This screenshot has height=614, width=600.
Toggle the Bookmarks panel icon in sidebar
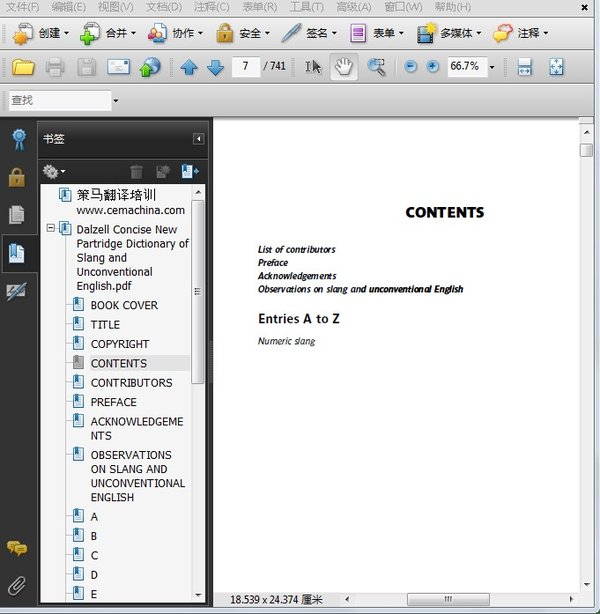(17, 252)
